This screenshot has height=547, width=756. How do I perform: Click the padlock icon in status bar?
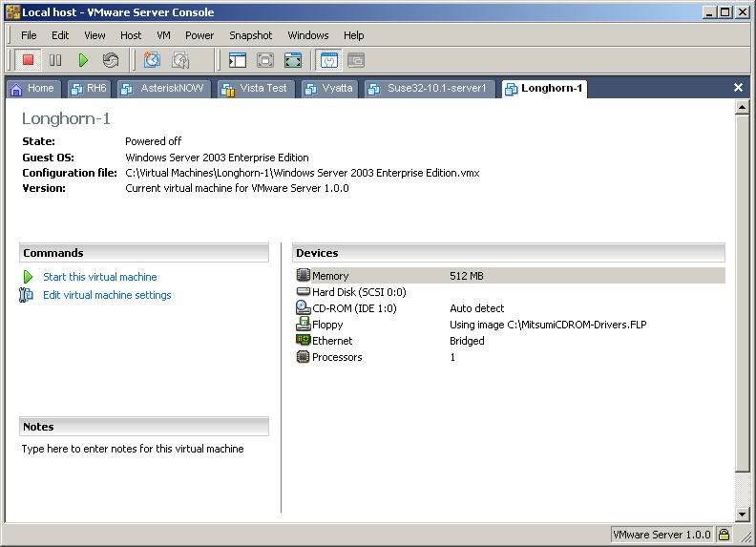(724, 535)
